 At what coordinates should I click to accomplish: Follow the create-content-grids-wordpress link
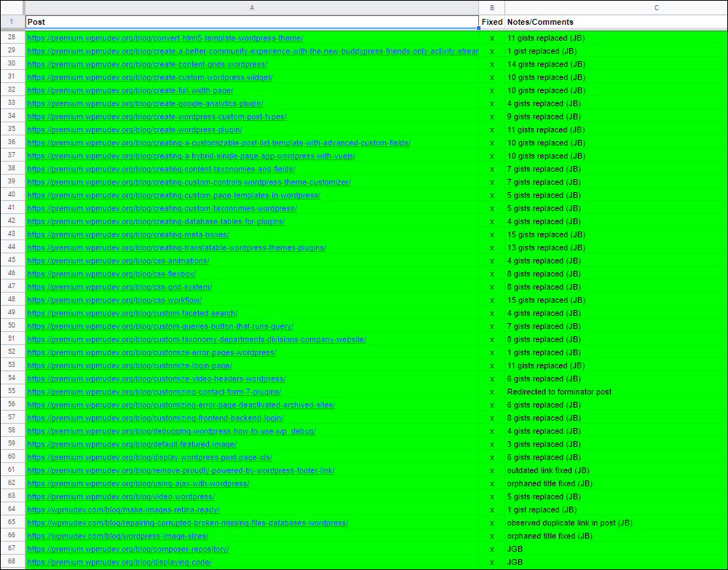[x=147, y=64]
